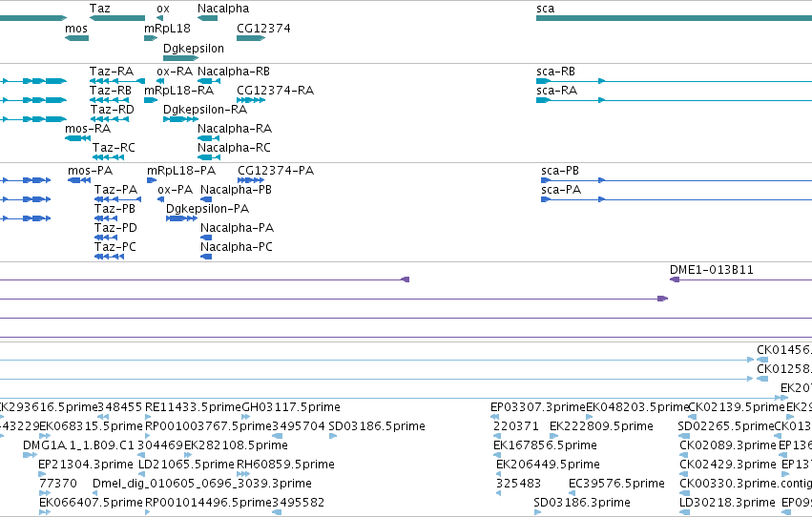This screenshot has width=812, height=517.
Task: Click the mRpL18-PA protein feature
Action: [152, 180]
